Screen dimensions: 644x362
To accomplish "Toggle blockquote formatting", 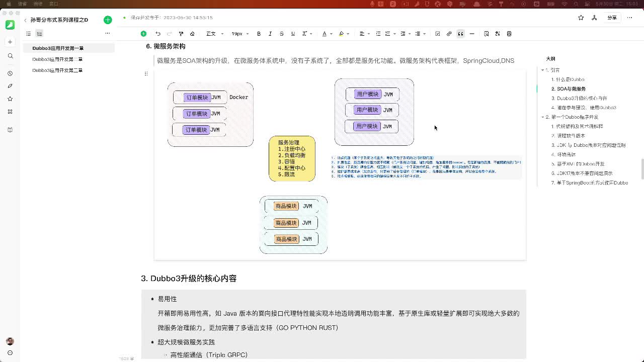I will coord(460,34).
